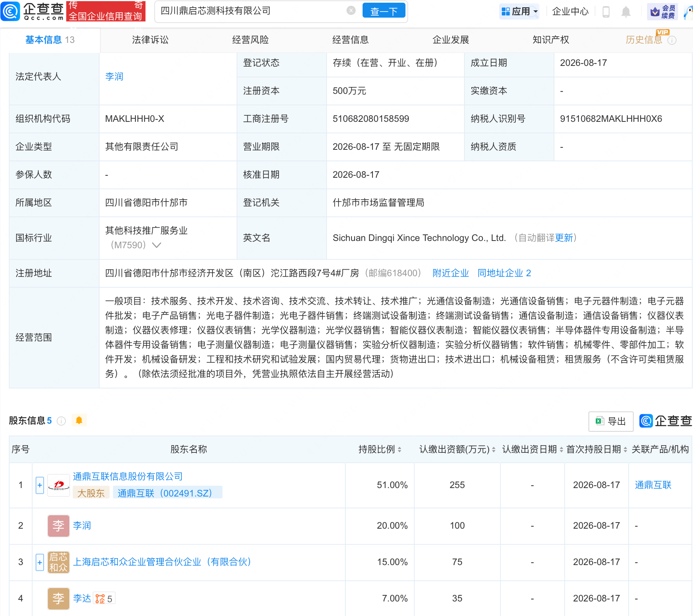
Task: Clear the search box with the X icon
Action: pos(351,11)
